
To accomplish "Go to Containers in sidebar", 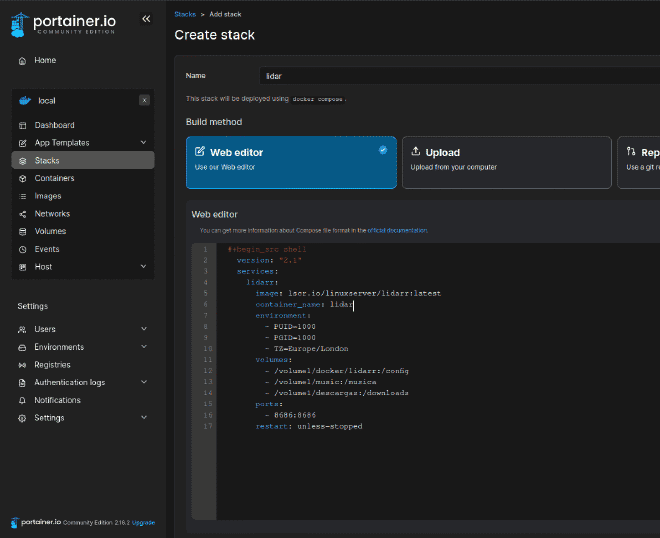I will [x=54, y=178].
